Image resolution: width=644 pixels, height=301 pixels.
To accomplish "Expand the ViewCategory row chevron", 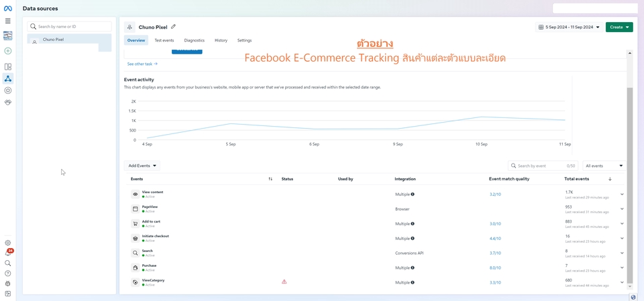I will point(622,282).
